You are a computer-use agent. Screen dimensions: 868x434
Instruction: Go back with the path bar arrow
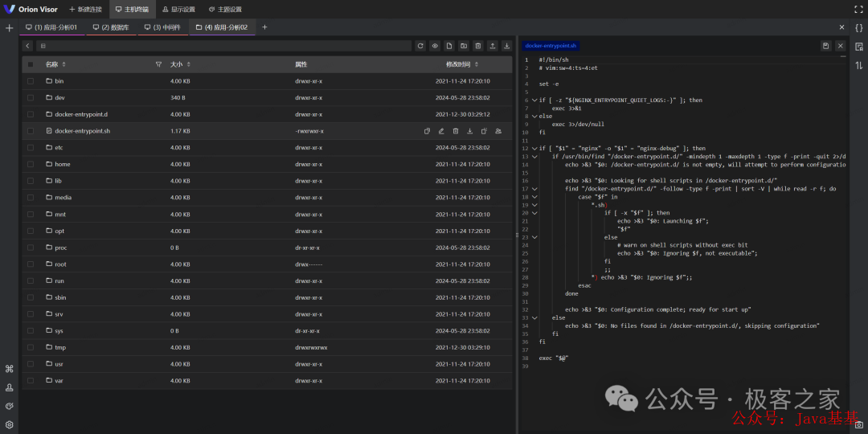27,46
